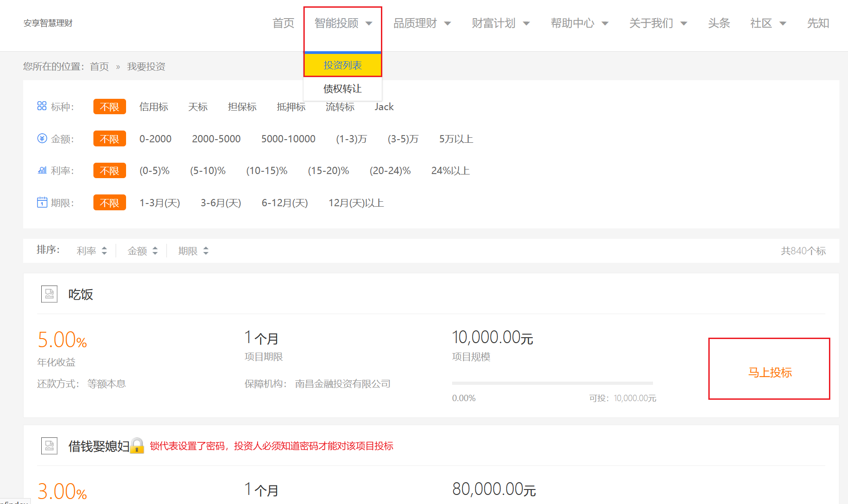
Task: Click the 金额 yen circle icon
Action: [x=42, y=138]
